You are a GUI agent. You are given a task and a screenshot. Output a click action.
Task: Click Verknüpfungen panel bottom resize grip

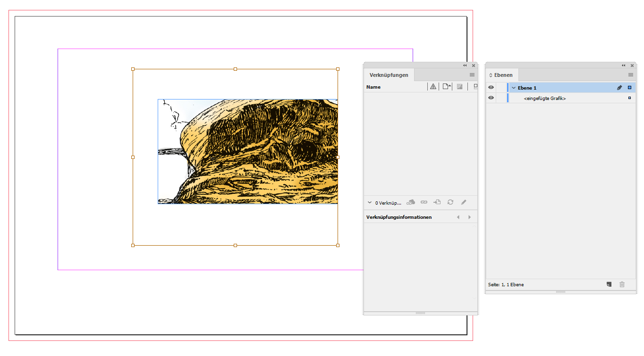(x=420, y=313)
